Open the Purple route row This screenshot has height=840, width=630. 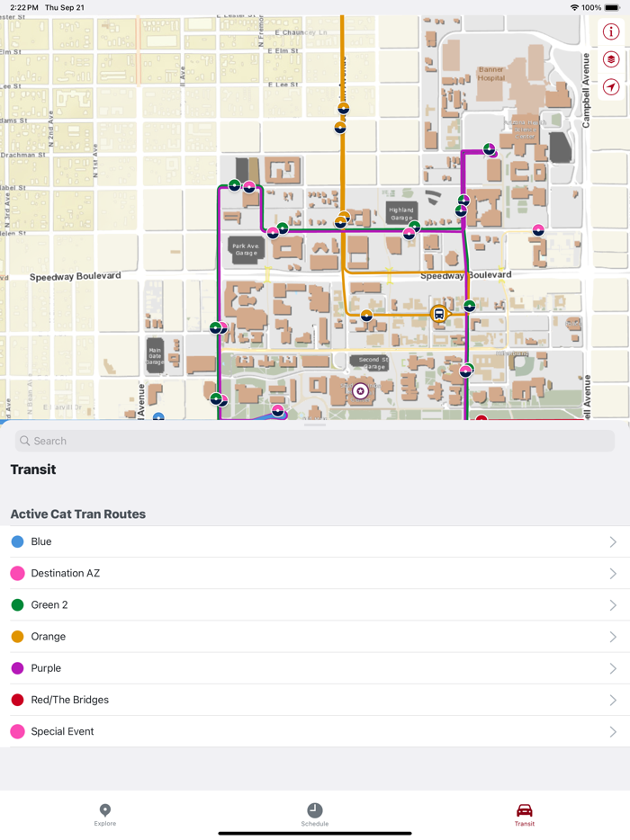click(x=315, y=668)
